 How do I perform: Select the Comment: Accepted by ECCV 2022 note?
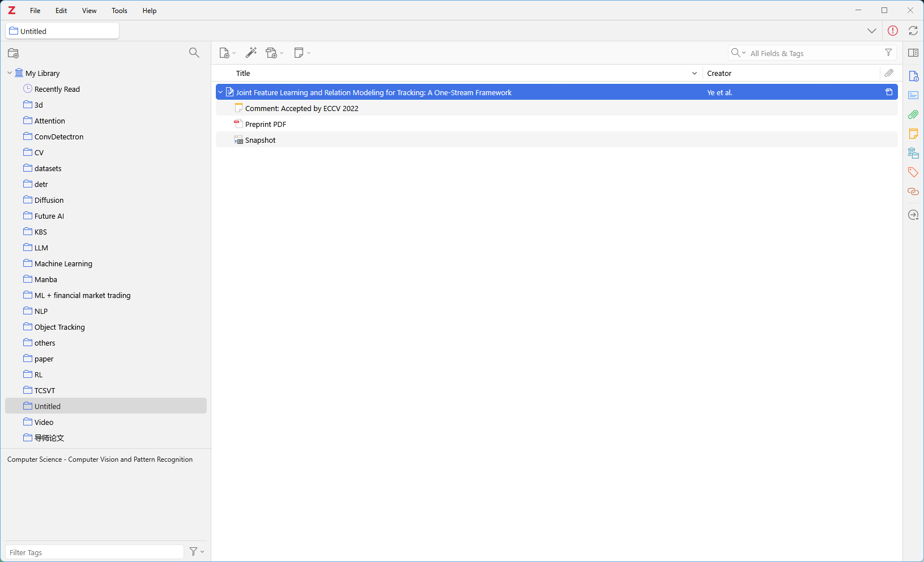557,108
